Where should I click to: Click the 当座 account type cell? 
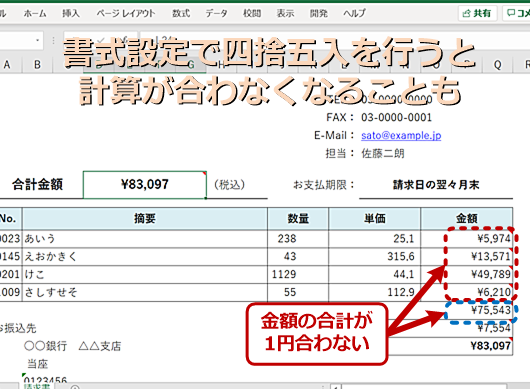point(38,364)
